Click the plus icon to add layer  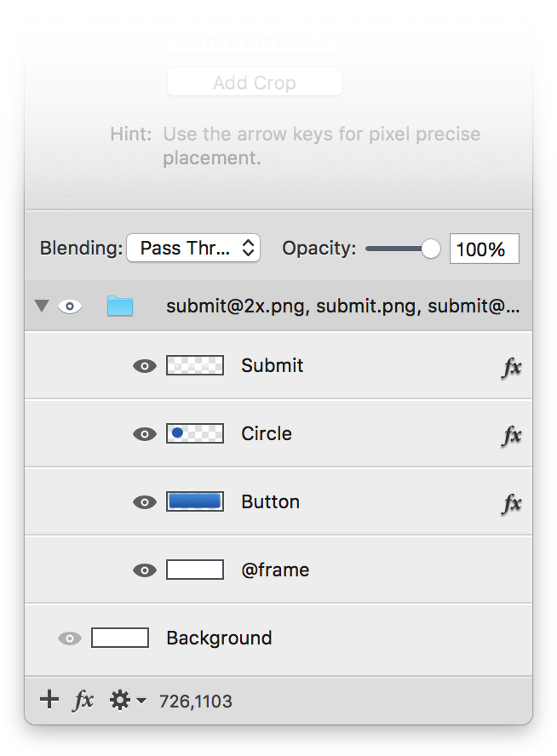tap(49, 700)
